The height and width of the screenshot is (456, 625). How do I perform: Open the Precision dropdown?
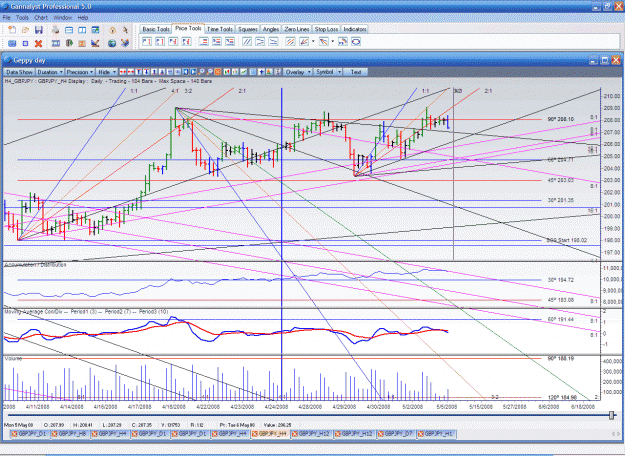[x=80, y=72]
